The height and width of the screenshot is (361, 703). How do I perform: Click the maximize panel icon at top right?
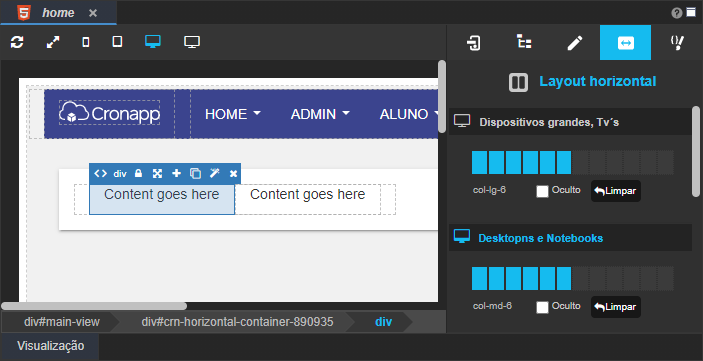(691, 12)
